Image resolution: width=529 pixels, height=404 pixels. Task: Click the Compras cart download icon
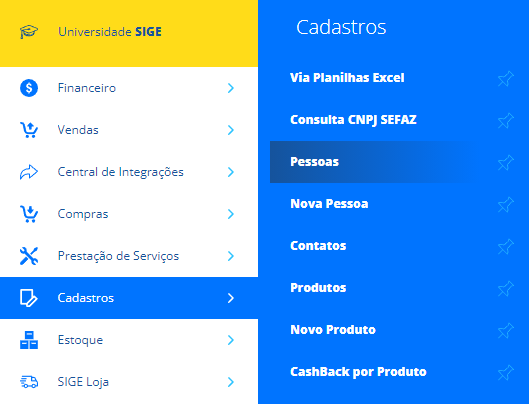point(29,214)
